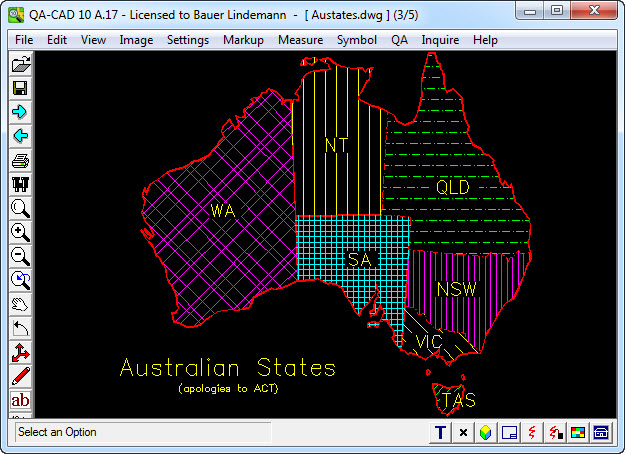
Task: Click the multicolor palette grid icon
Action: tap(578, 432)
